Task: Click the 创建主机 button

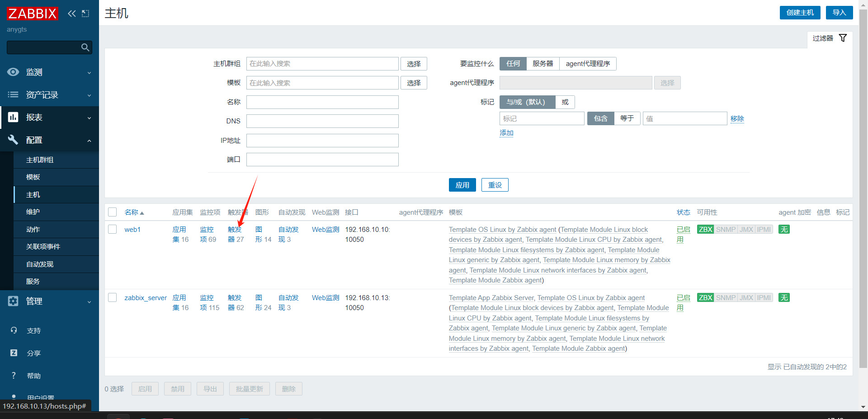Action: (x=800, y=13)
